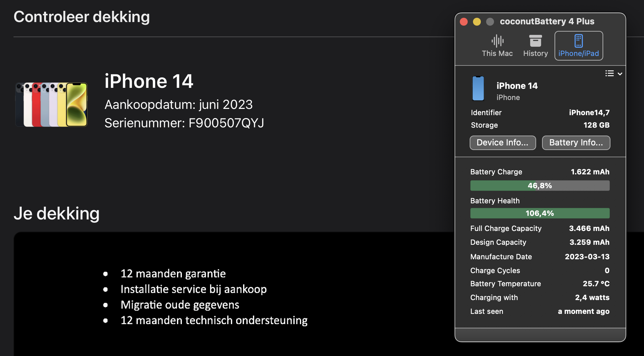The image size is (644, 356).
Task: Select the iPhone/iPad tab
Action: point(579,46)
